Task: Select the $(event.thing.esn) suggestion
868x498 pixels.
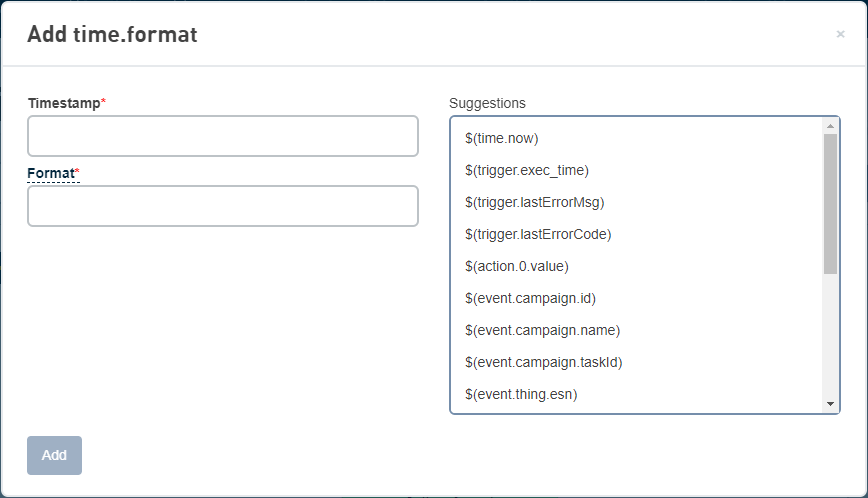Action: [x=521, y=394]
